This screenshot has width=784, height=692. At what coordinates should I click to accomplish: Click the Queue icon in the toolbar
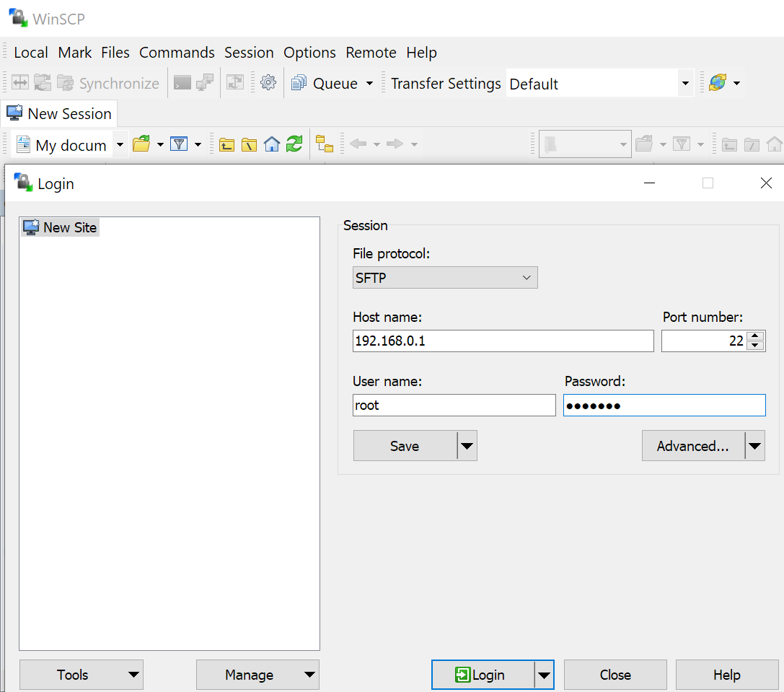299,82
